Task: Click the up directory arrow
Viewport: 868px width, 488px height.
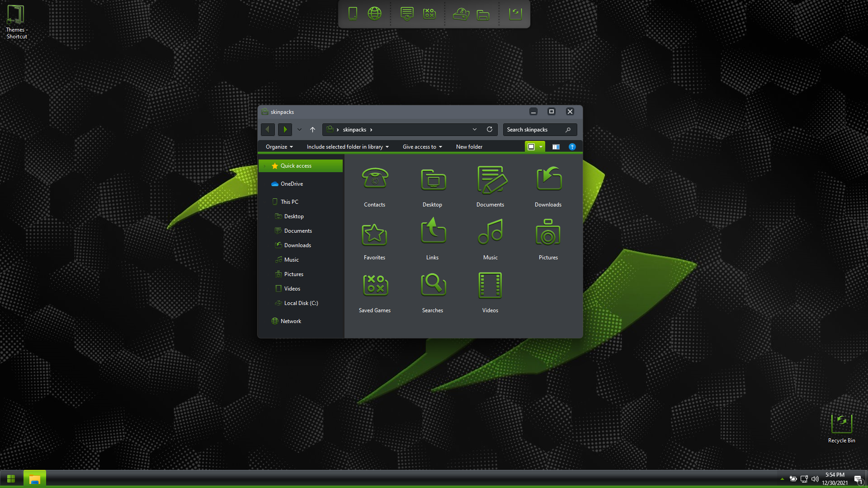Action: pyautogui.click(x=312, y=130)
